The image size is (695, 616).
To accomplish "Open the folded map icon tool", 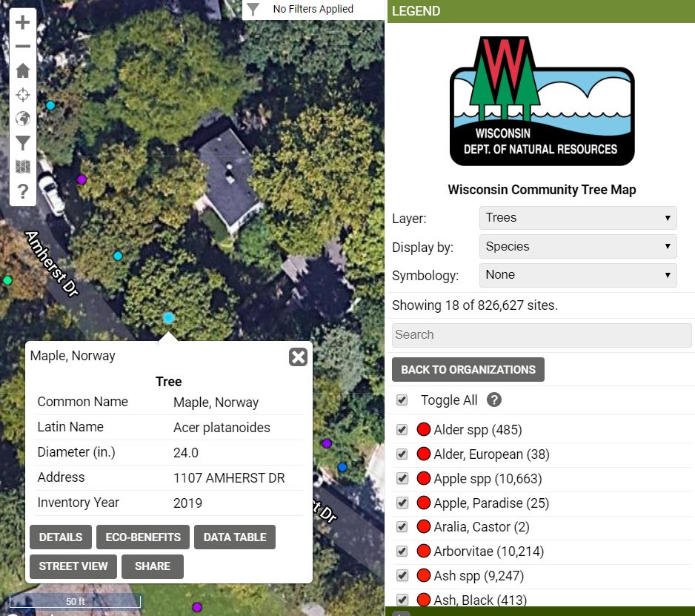I will coord(23,167).
